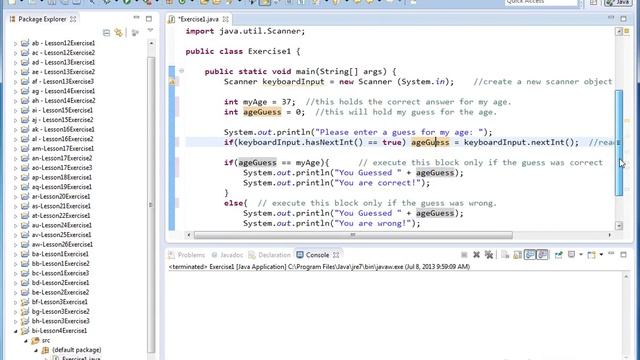
Task: Toggle show console when standard error changes
Action: [542, 255]
